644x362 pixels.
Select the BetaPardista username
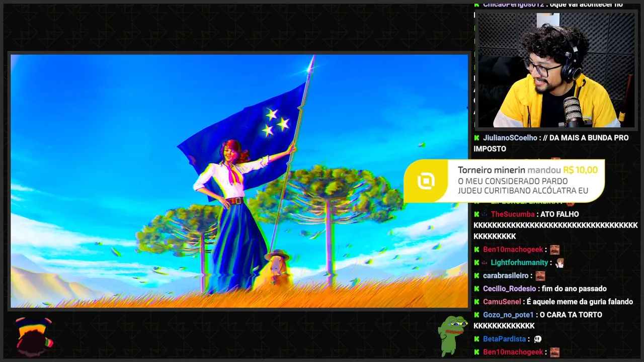click(x=505, y=339)
